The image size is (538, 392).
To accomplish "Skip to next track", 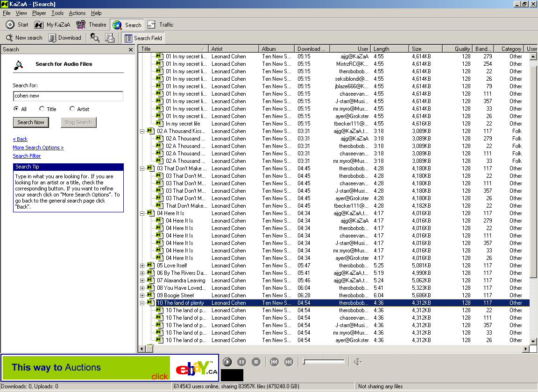I will [289, 362].
